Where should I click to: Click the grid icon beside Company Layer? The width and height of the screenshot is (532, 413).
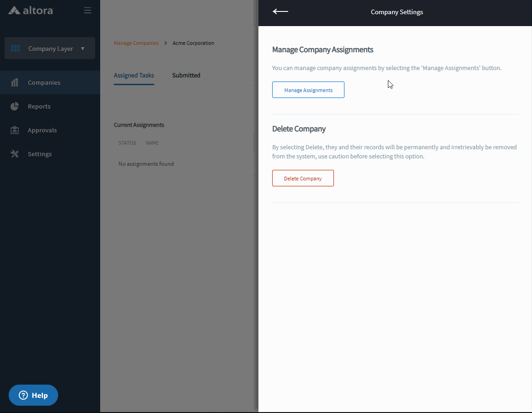(15, 49)
